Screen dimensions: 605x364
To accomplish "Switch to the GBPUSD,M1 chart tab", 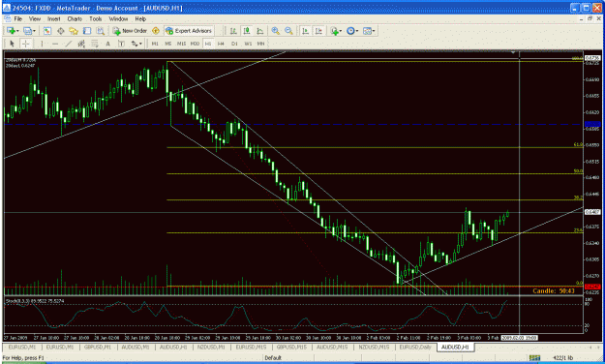I will pyautogui.click(x=98, y=347).
